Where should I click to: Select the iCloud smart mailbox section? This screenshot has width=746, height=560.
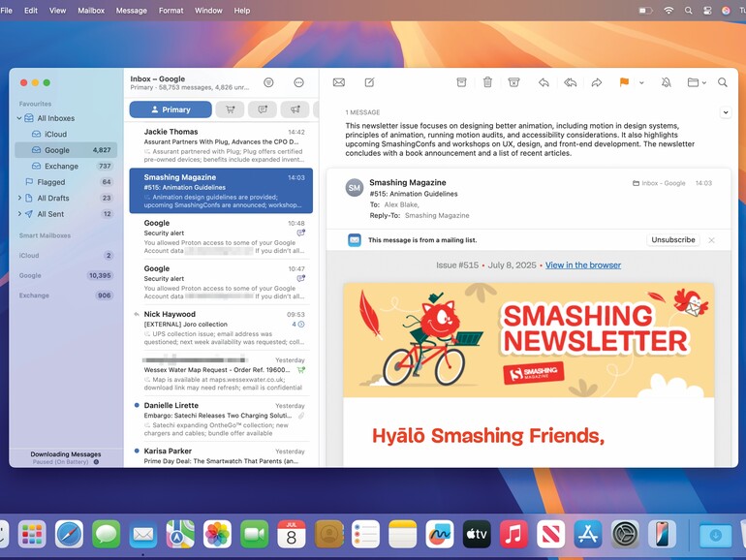66,256
